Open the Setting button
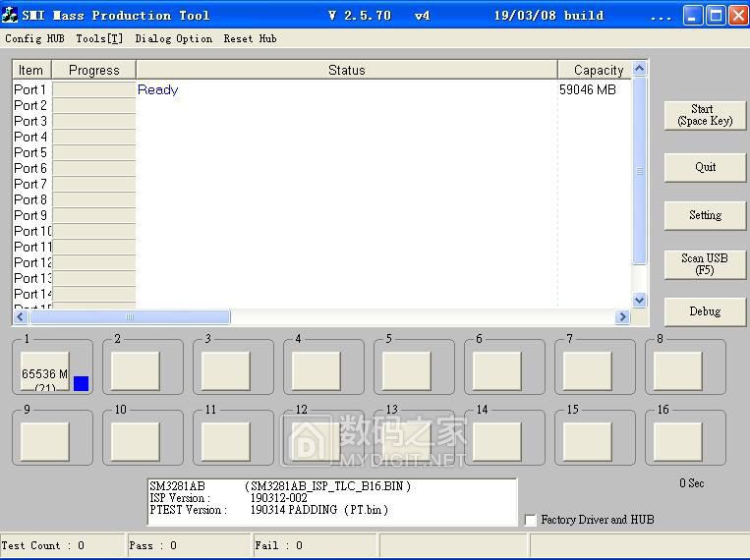 point(705,215)
